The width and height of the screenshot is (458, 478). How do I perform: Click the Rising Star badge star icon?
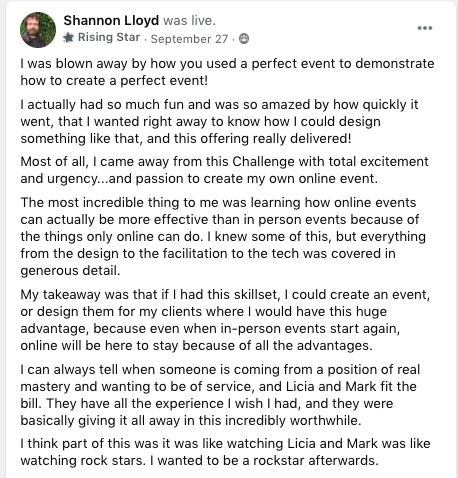(68, 38)
